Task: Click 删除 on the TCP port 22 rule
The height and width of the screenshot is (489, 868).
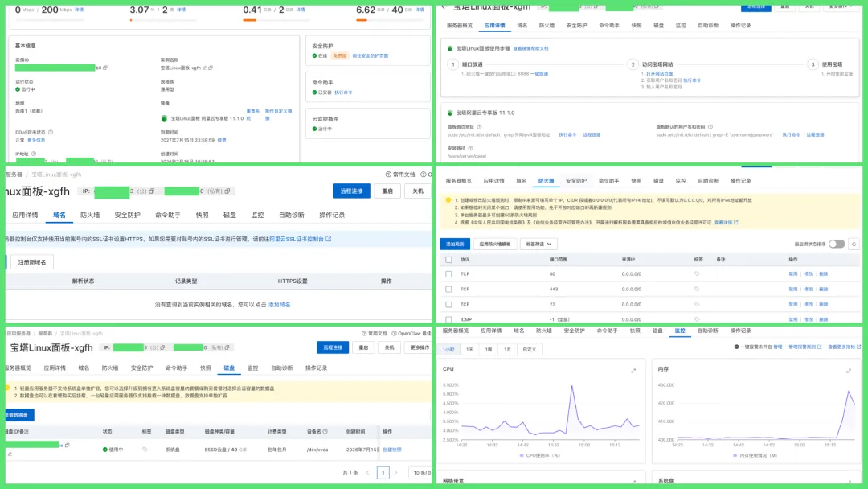Action: 824,305
